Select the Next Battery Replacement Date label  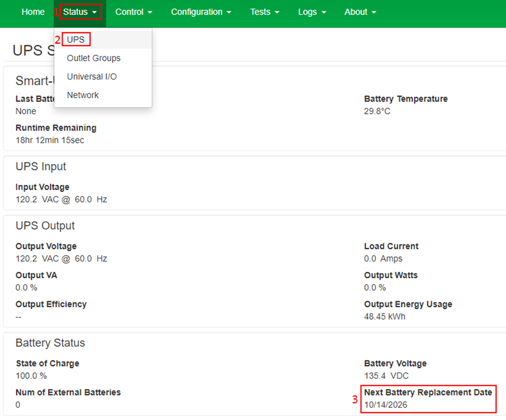[x=428, y=392]
